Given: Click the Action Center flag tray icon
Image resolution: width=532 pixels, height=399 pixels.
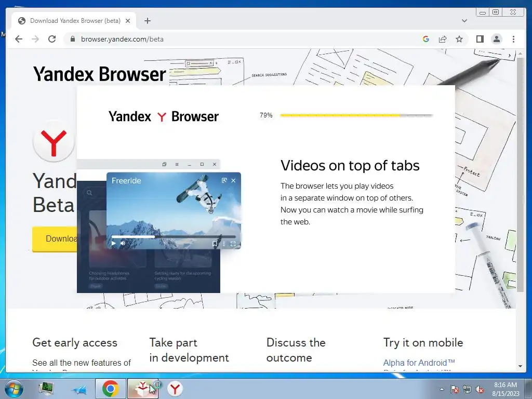Looking at the screenshot, I should click(454, 389).
